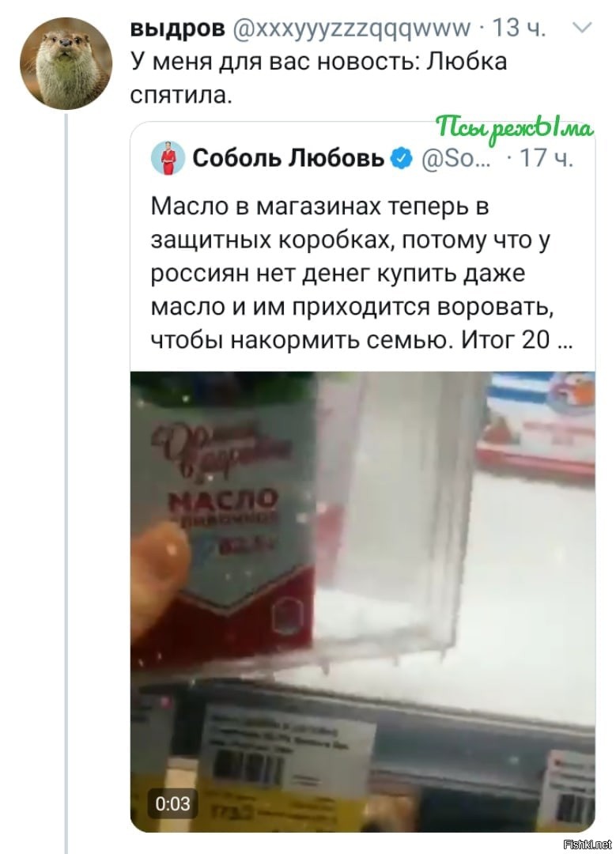Image resolution: width=616 pixels, height=854 pixels.
Task: Open Соболь Любовь avatar in quoted tweet
Action: (168, 158)
